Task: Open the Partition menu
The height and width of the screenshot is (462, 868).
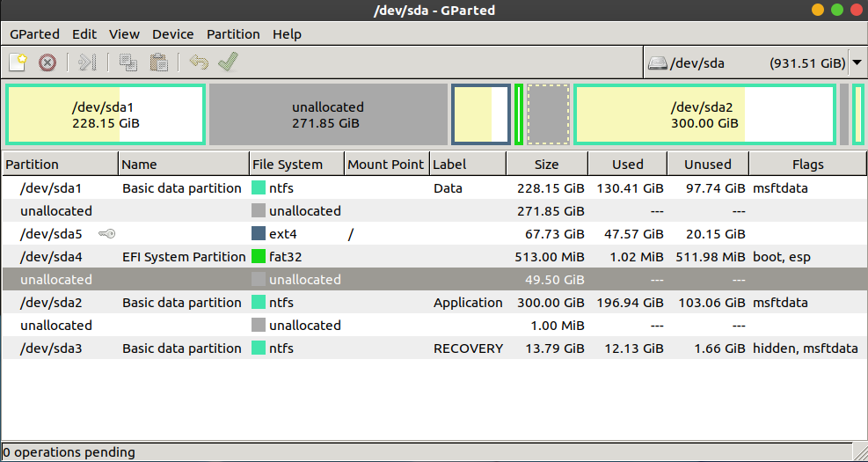Action: (x=233, y=34)
